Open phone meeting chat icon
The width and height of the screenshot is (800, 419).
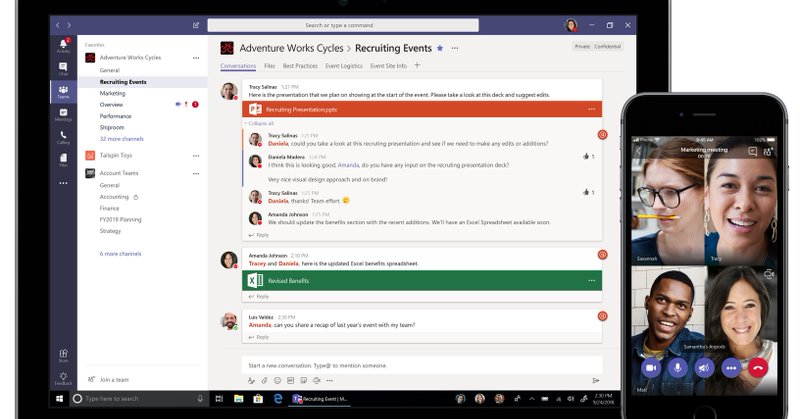(752, 152)
